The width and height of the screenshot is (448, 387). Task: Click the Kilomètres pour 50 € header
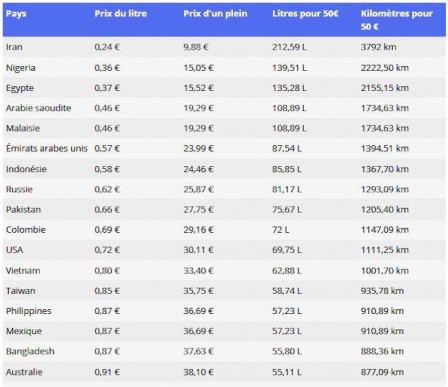click(397, 20)
